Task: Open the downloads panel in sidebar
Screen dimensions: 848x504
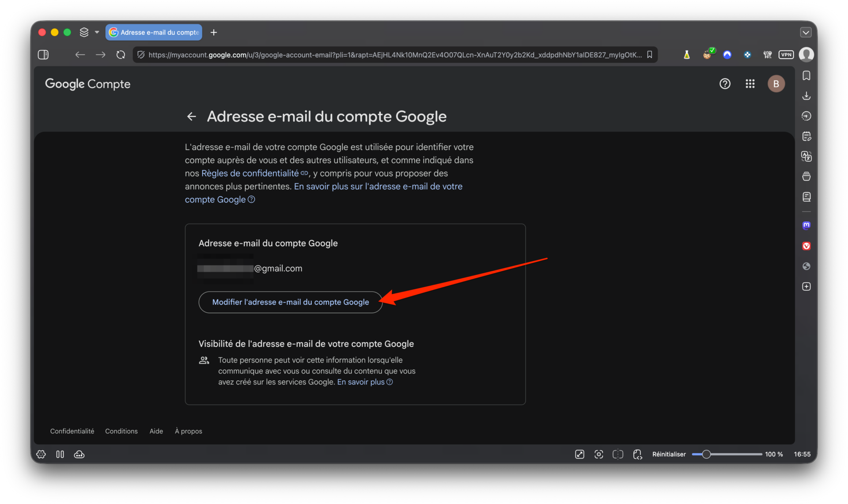Action: pyautogui.click(x=806, y=96)
